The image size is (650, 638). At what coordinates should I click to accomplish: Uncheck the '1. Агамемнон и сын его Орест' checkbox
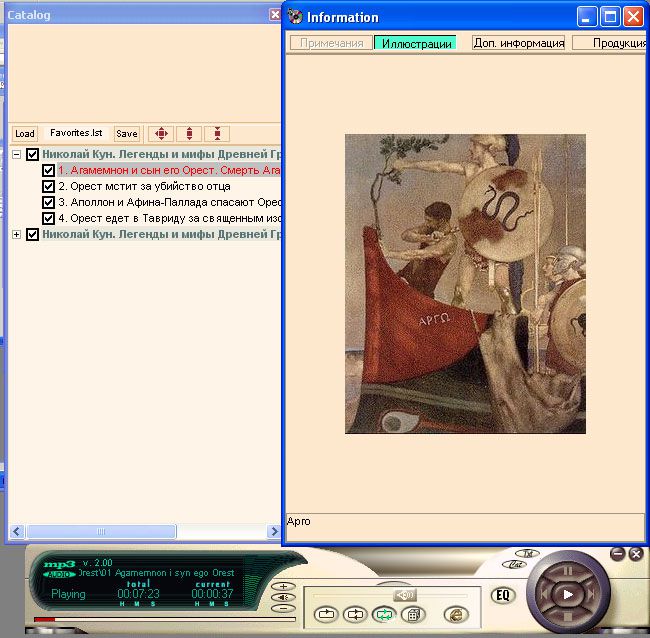point(48,171)
